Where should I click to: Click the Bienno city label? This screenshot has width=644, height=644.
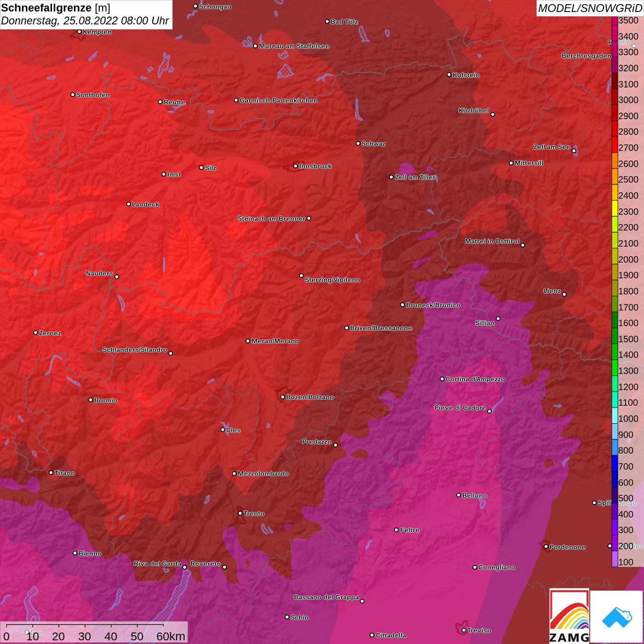coord(90,553)
